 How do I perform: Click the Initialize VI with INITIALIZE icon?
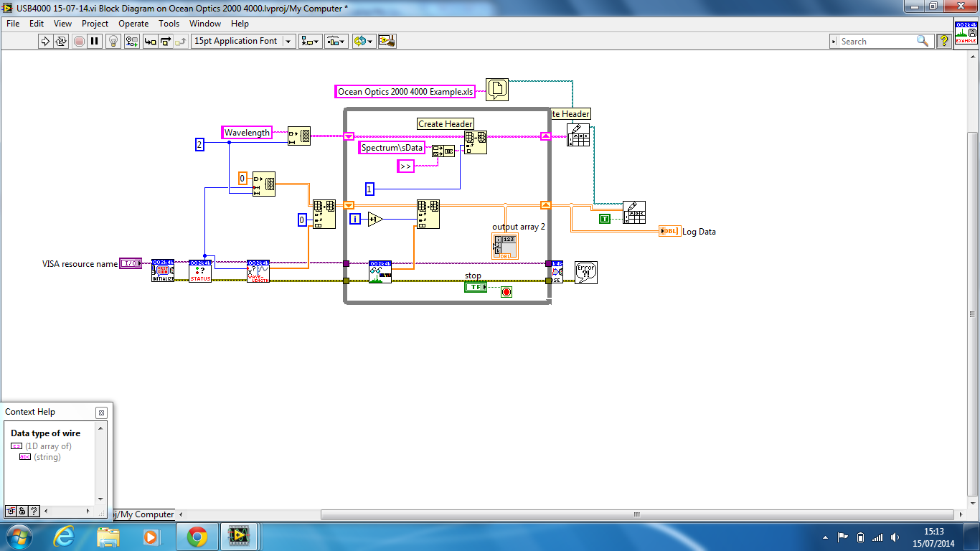point(163,270)
